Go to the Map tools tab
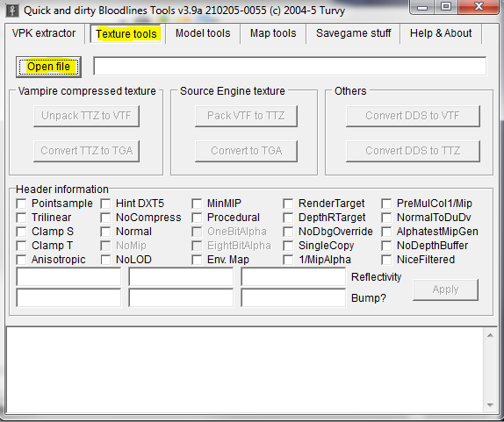This screenshot has height=422, width=504. click(x=273, y=33)
